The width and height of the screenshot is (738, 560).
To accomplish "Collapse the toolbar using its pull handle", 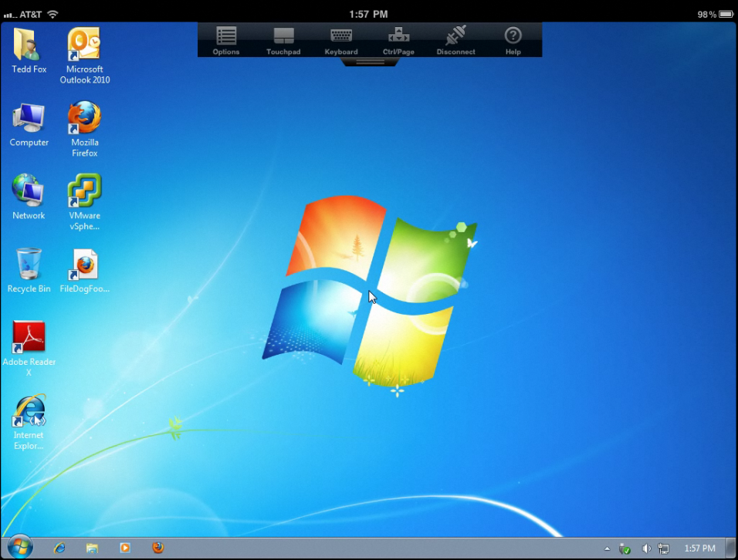I will [x=370, y=62].
